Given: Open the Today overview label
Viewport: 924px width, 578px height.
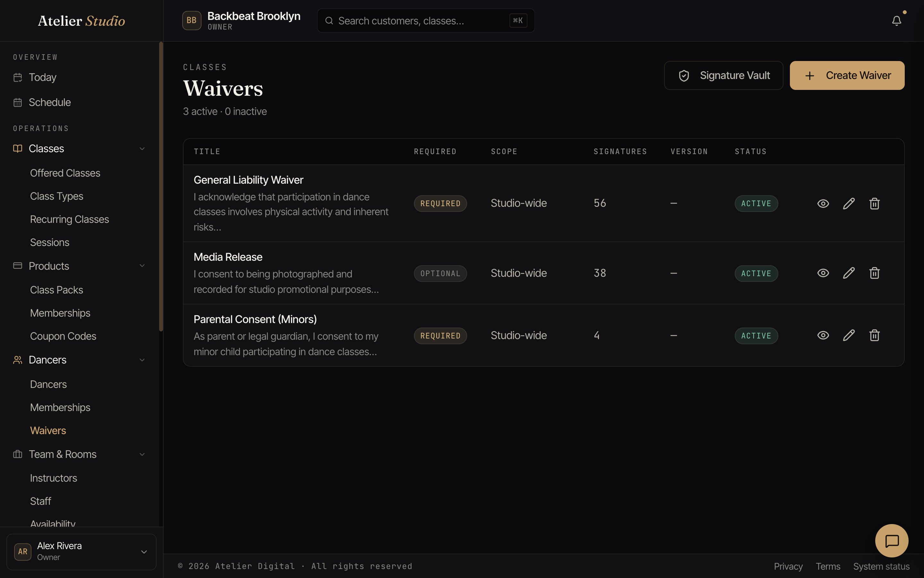Looking at the screenshot, I should coord(43,77).
